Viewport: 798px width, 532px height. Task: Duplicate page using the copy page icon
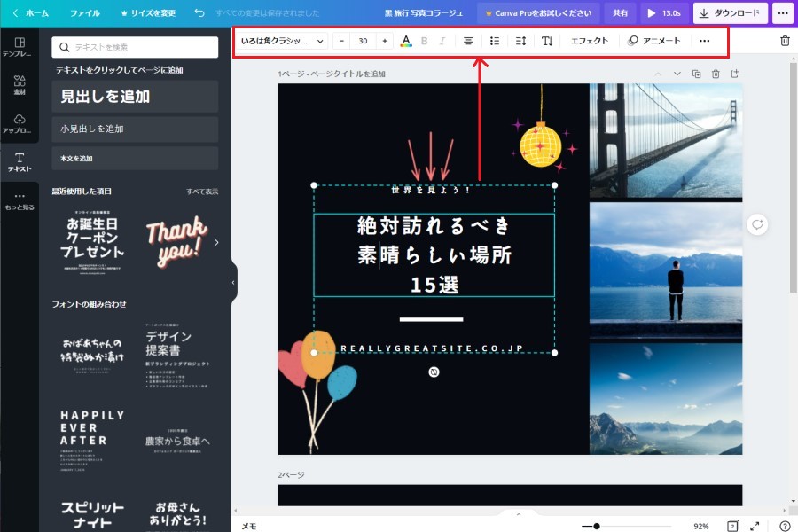pos(696,74)
